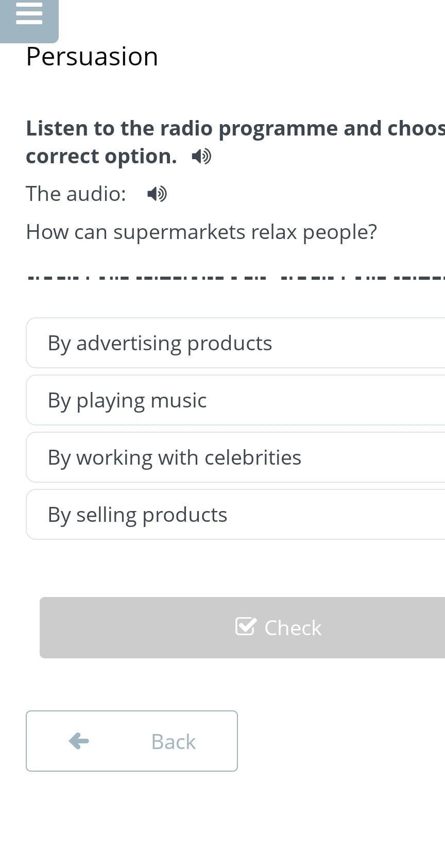Click the "Persuasion" page heading
The image size is (445, 868).
(x=92, y=56)
